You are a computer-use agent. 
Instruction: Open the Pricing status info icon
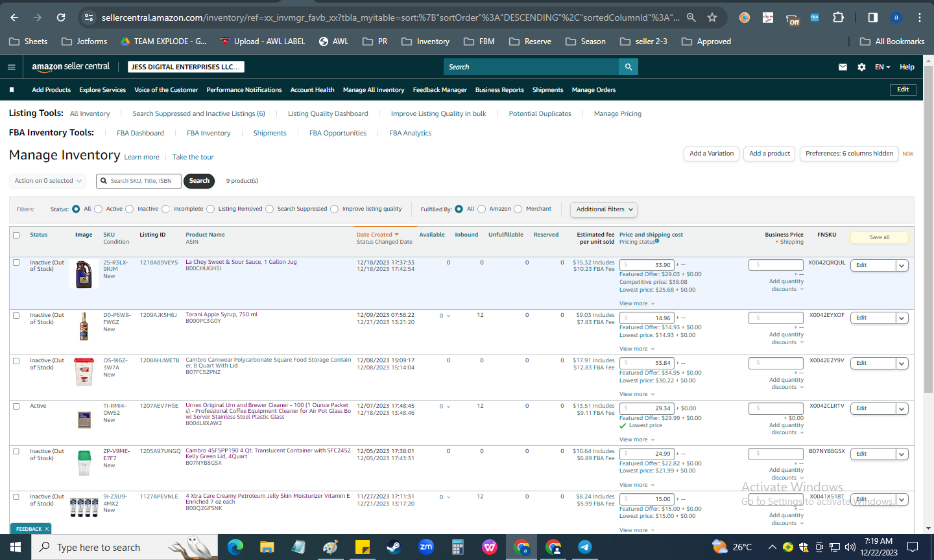click(657, 241)
